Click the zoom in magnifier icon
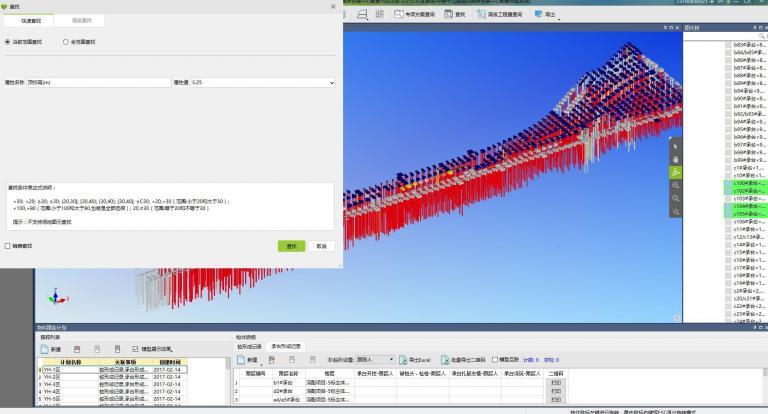The height and width of the screenshot is (414, 768). [676, 185]
